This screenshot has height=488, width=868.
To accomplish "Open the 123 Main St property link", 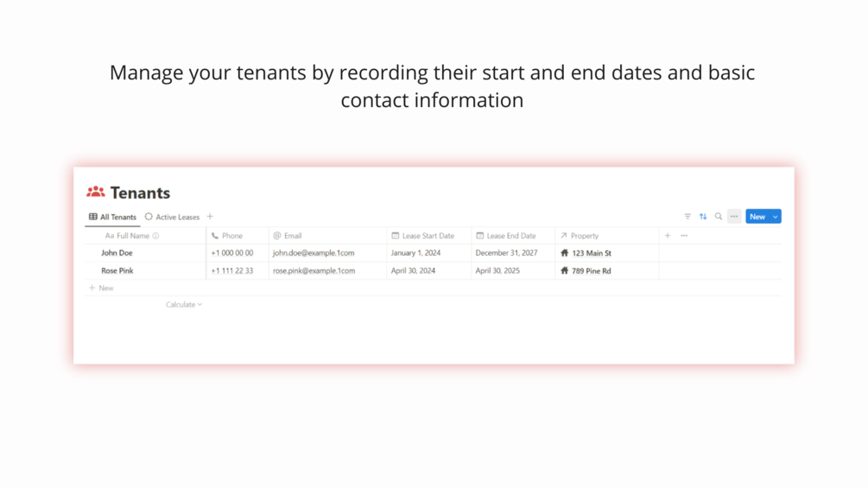I will point(591,253).
